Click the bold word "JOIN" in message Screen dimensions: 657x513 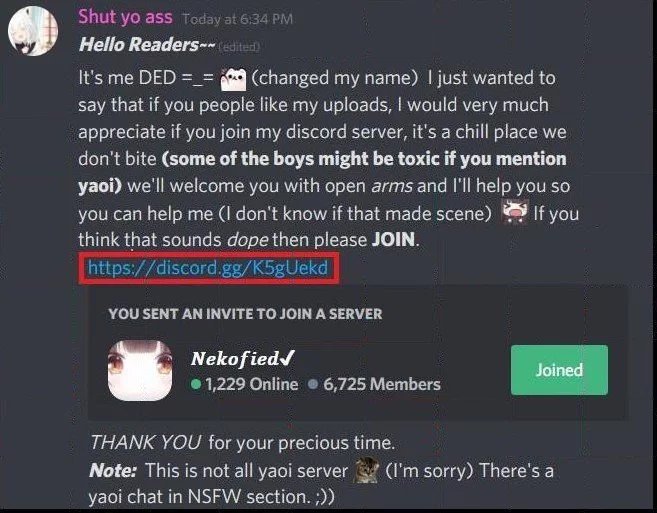point(393,239)
